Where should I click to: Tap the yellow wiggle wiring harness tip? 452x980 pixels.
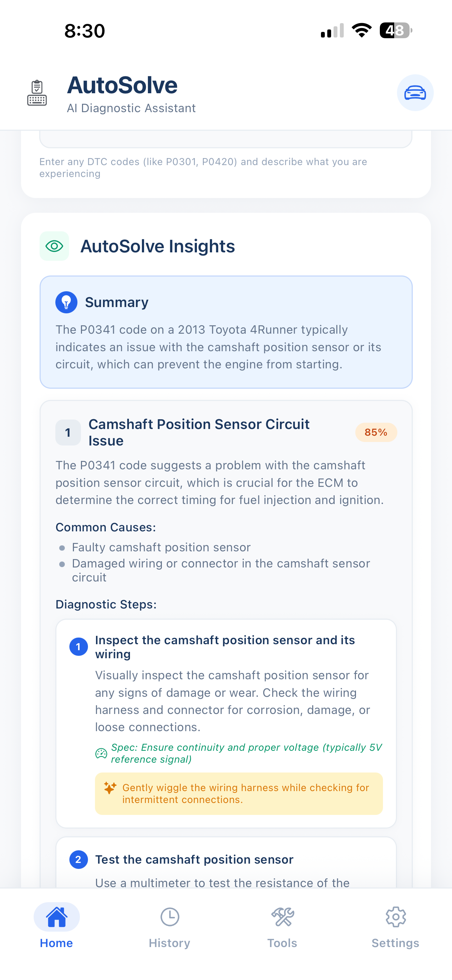click(x=239, y=794)
